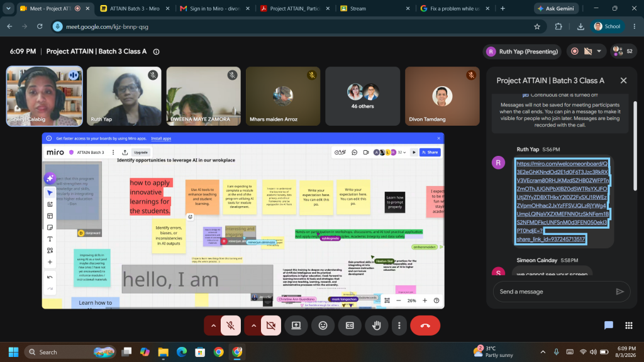644x362 pixels.
Task: Select Ruth Yap video tile
Action: pyautogui.click(x=124, y=96)
